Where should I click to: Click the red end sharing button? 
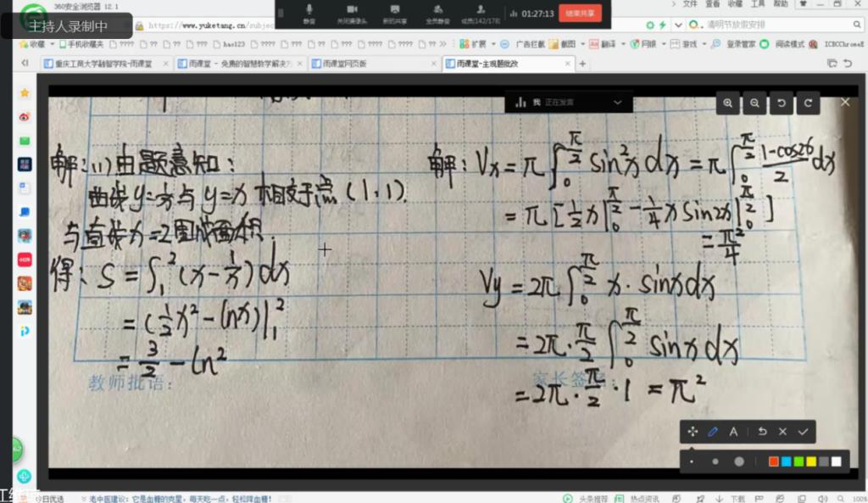[x=581, y=13]
